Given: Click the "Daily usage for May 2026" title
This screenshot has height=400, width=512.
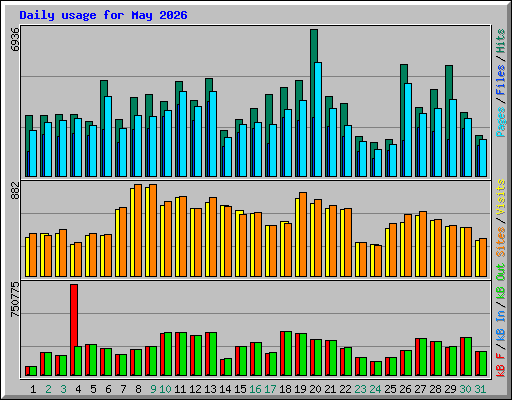Looking at the screenshot, I should [x=103, y=15].
